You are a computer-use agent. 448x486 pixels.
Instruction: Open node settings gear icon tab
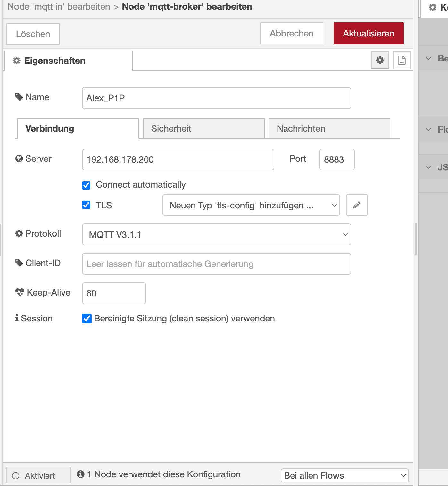[380, 60]
